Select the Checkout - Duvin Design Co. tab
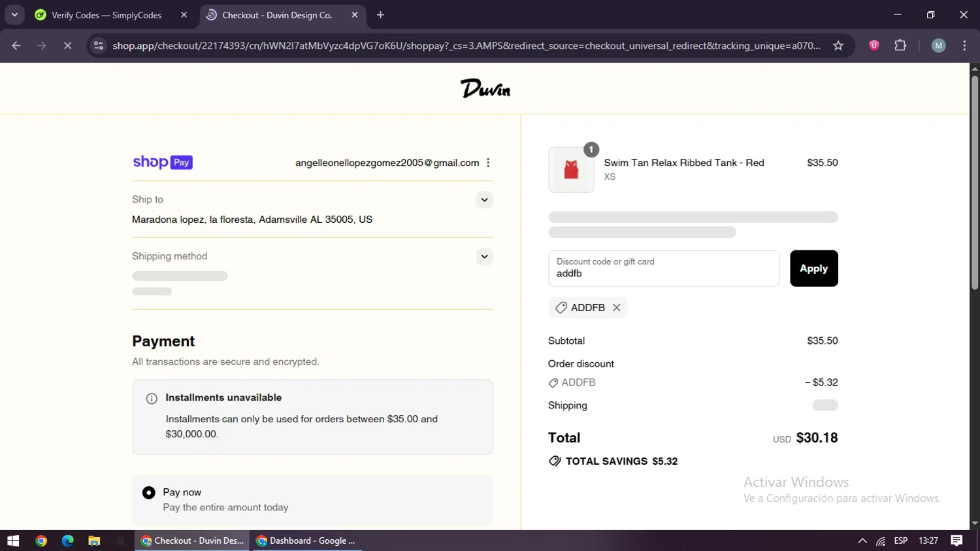 click(x=277, y=15)
